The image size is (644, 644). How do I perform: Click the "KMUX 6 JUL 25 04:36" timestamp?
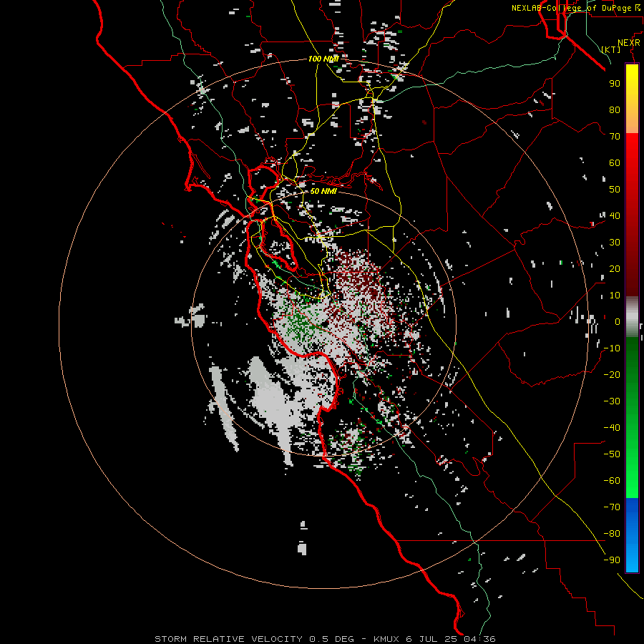(x=434, y=639)
